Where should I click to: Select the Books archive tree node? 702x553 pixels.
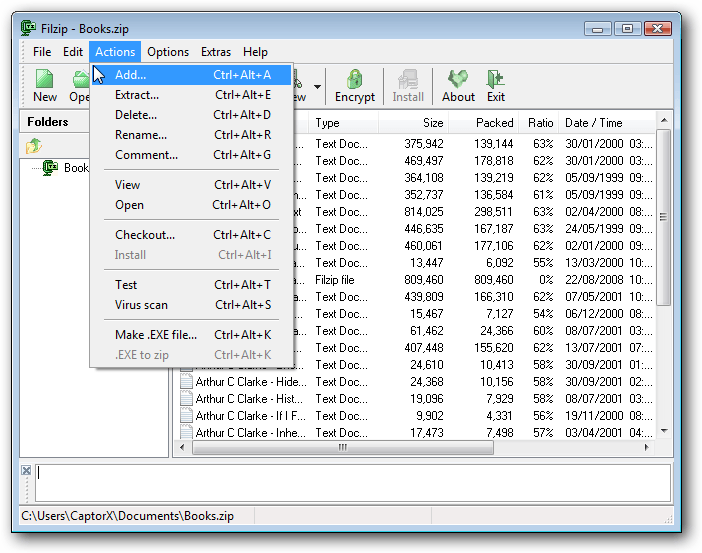pyautogui.click(x=65, y=168)
